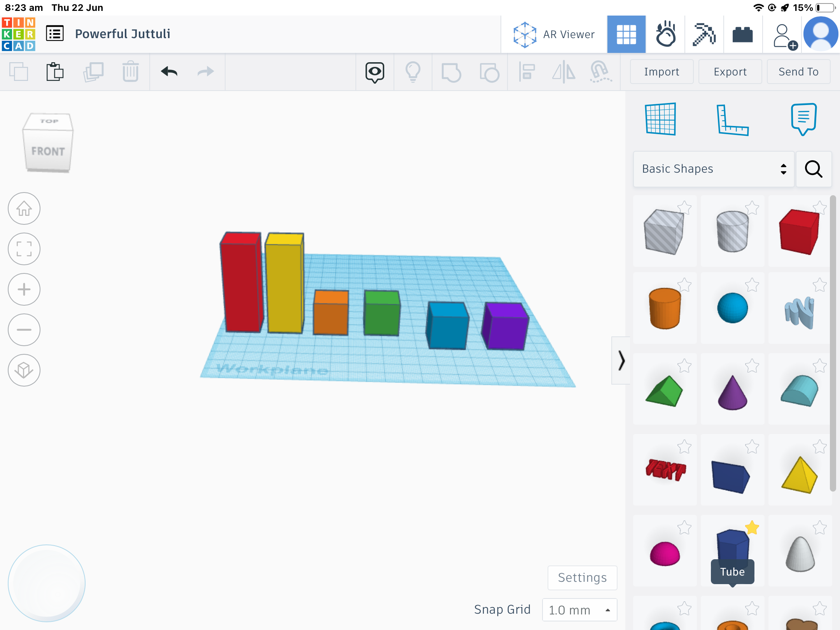Click the Export button
Viewport: 840px width, 630px height.
(x=730, y=72)
